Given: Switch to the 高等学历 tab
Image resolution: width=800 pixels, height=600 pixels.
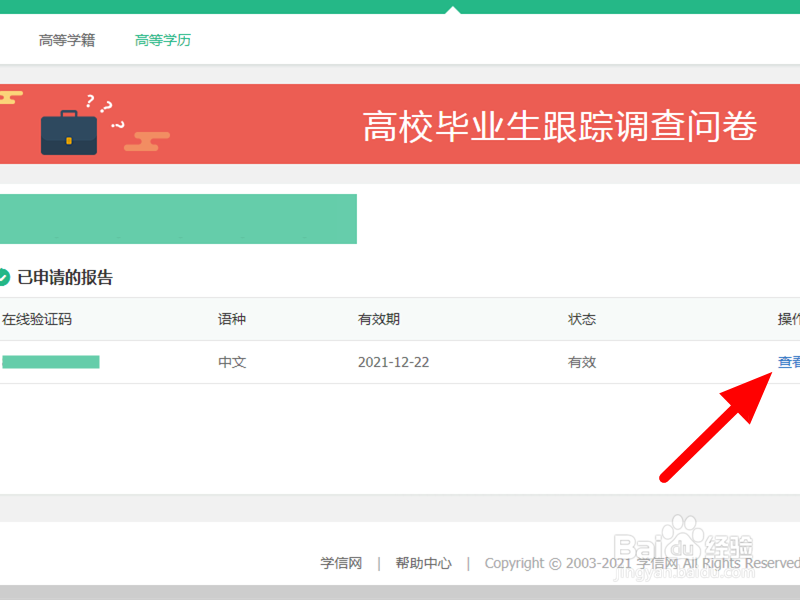Looking at the screenshot, I should (163, 40).
